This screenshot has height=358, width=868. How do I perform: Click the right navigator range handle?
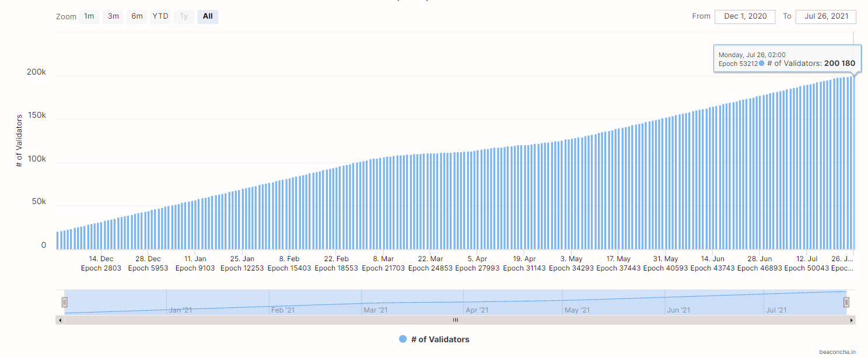[x=846, y=302]
